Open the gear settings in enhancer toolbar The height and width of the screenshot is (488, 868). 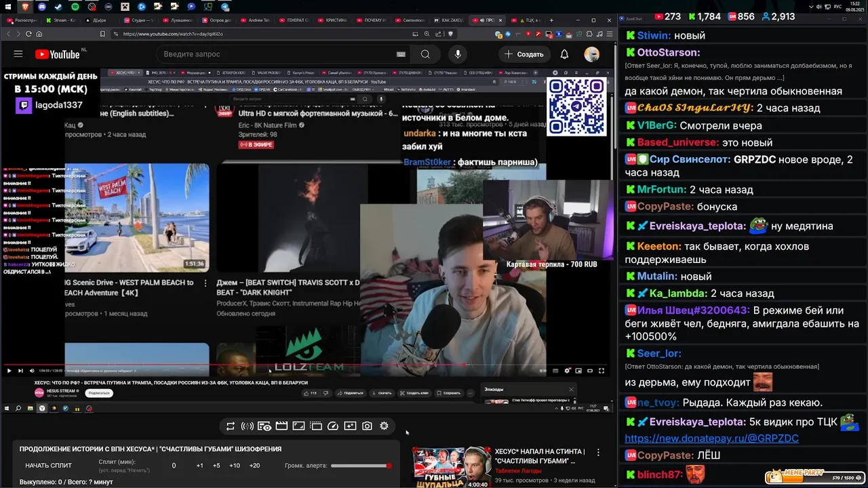pos(384,426)
